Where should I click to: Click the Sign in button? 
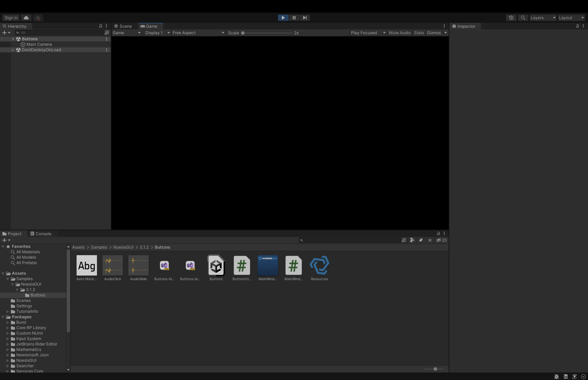[11, 18]
